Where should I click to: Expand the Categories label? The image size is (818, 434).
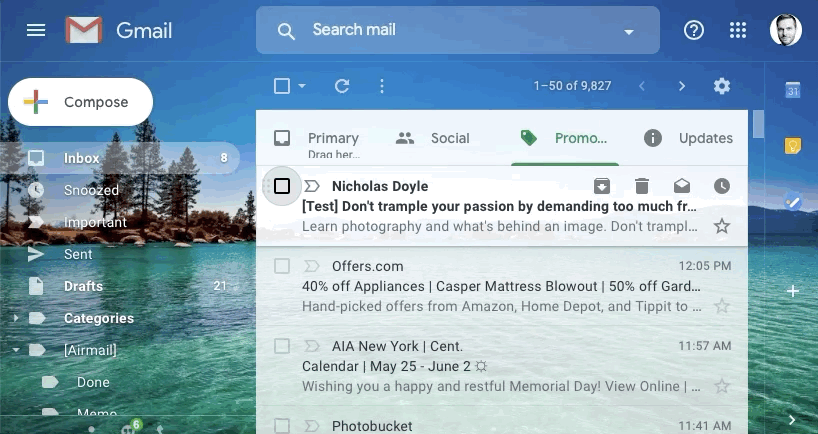click(x=16, y=318)
